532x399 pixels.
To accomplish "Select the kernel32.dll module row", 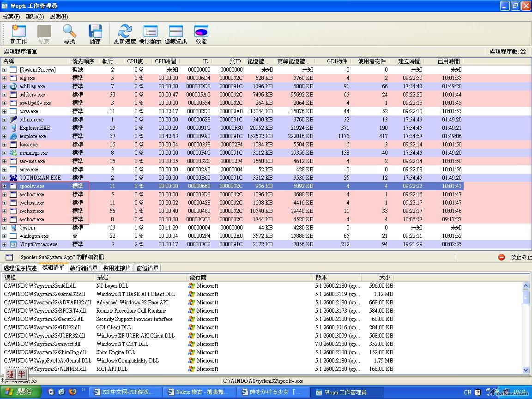I will (x=199, y=294).
